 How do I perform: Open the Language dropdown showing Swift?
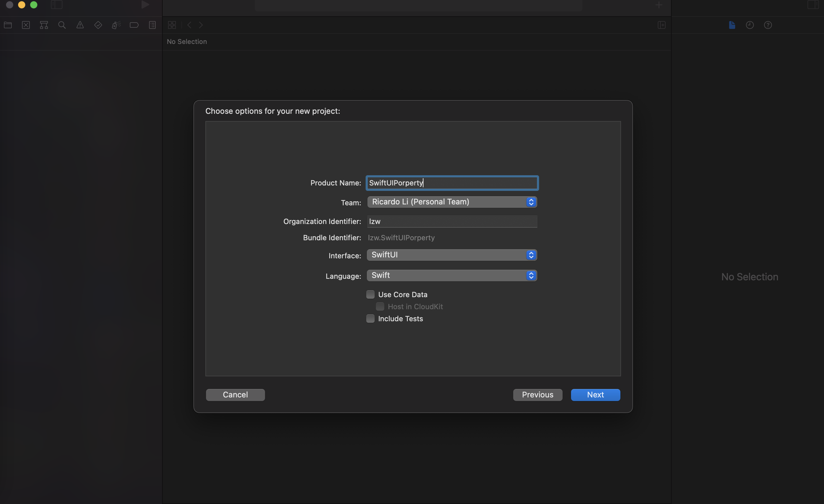(x=452, y=275)
